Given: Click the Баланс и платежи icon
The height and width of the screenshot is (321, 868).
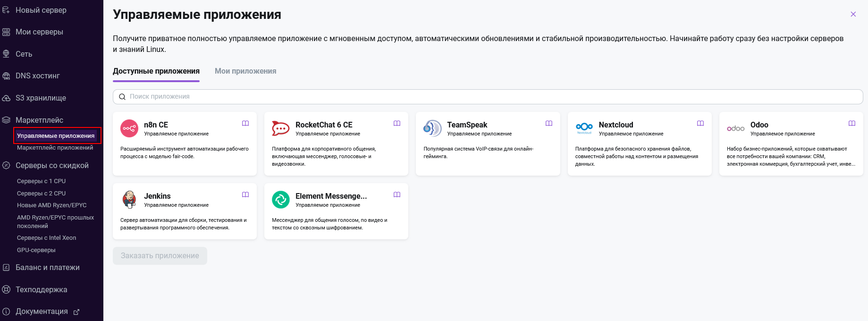Looking at the screenshot, I should (x=6, y=267).
